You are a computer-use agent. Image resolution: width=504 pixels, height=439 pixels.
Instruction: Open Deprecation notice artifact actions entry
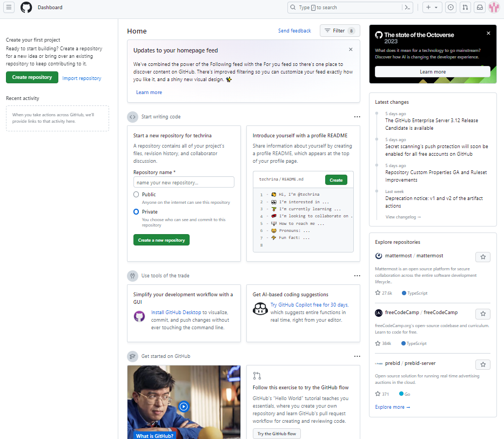(x=434, y=202)
